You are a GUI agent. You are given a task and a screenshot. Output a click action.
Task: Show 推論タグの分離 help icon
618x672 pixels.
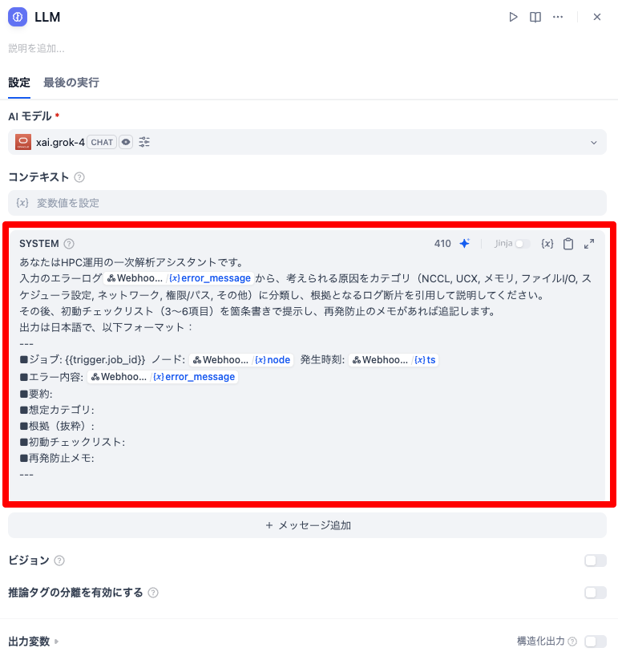[x=153, y=593]
